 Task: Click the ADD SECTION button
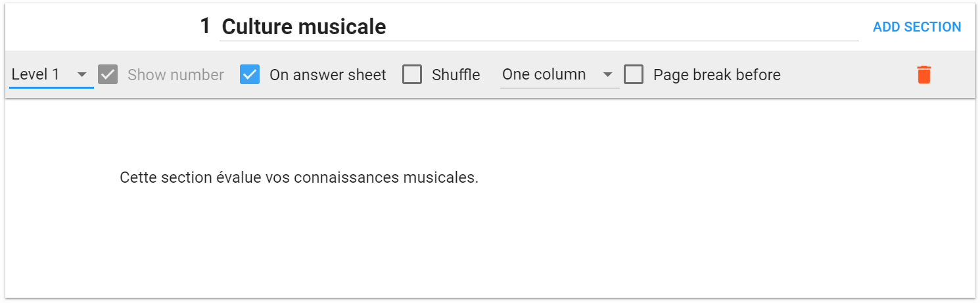tap(917, 27)
